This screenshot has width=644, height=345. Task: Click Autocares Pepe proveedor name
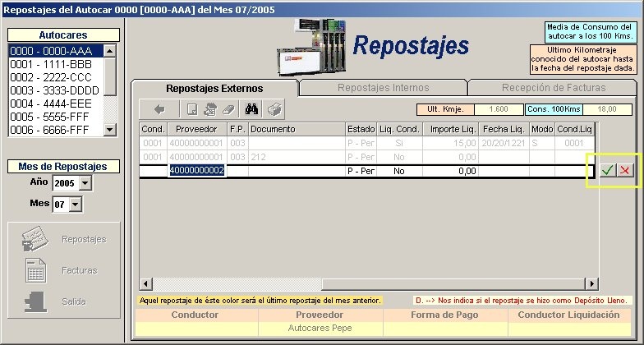[x=320, y=329]
